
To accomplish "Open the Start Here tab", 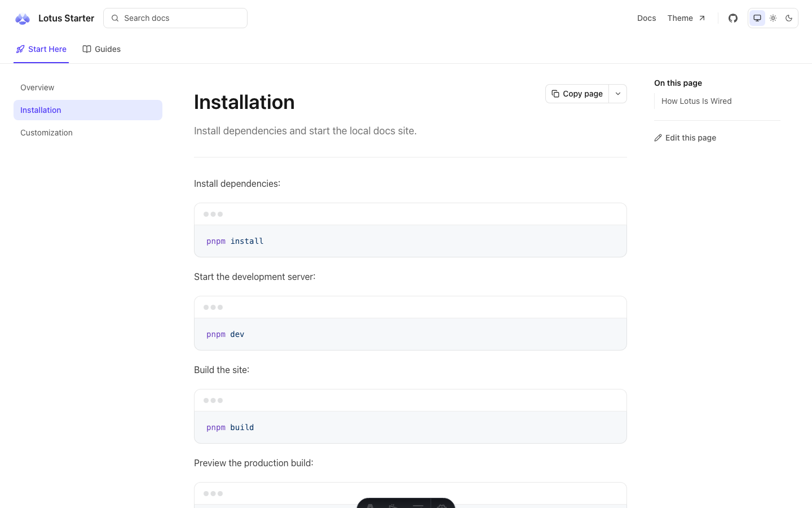I will (x=41, y=49).
